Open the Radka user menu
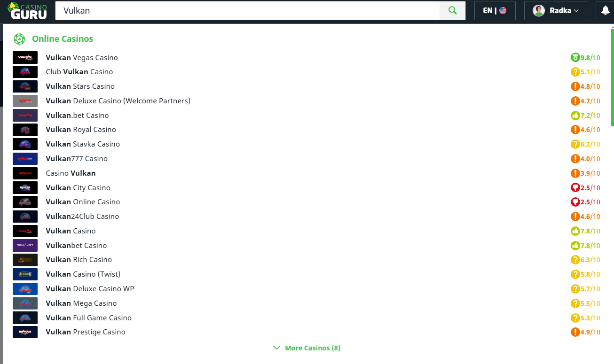 (x=555, y=10)
